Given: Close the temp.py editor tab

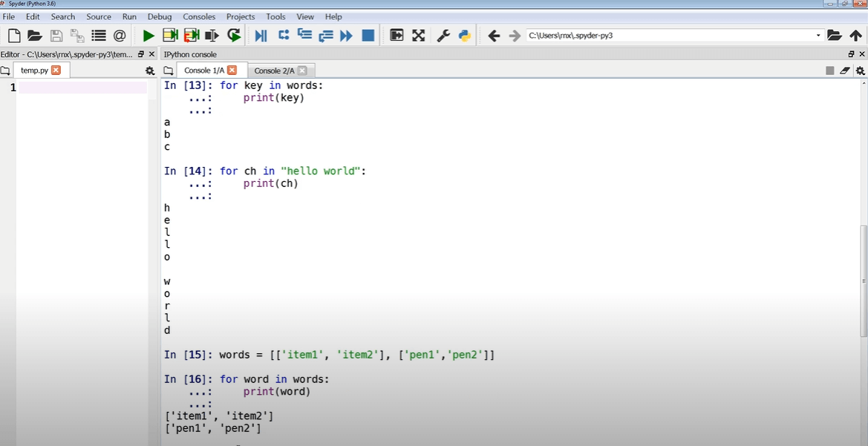Looking at the screenshot, I should (x=56, y=70).
